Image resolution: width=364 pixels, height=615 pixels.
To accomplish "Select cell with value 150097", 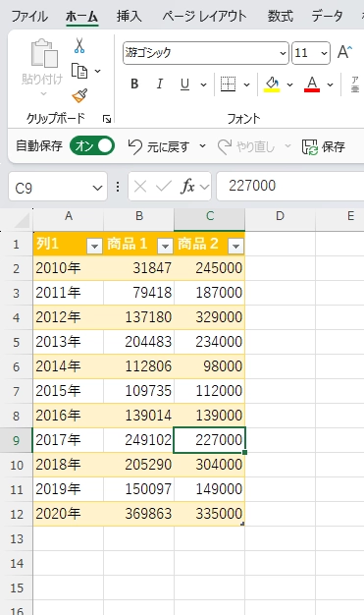I will [138, 489].
